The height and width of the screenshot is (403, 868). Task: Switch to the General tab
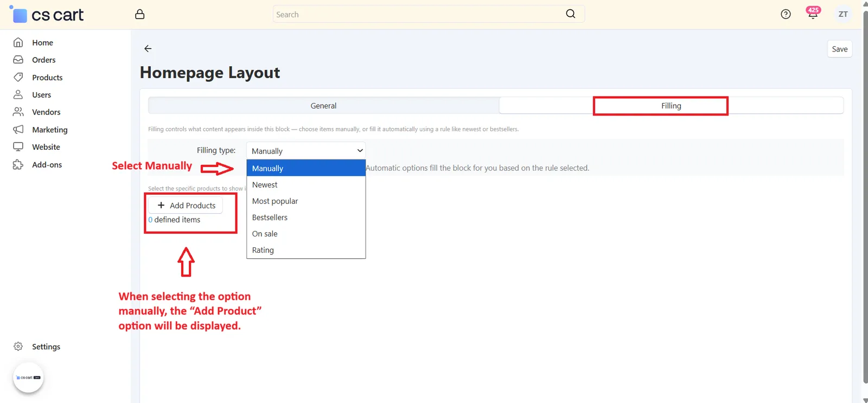[323, 106]
